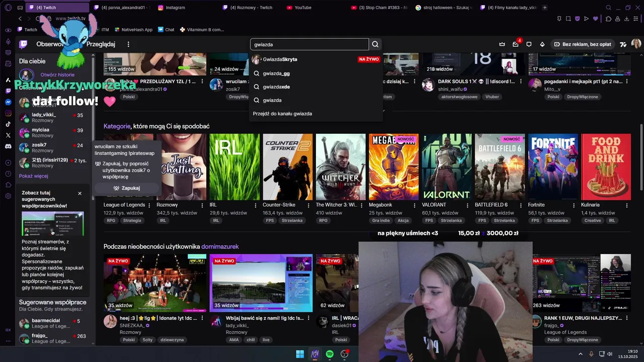Screen dimensions: 644x362
Task: Open new browser tab plus button
Action: click(545, 8)
